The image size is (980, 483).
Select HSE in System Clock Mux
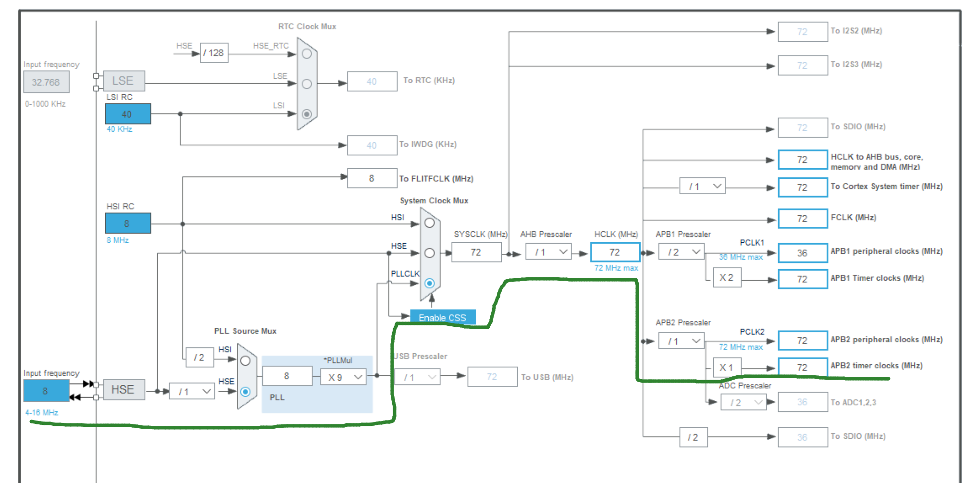(430, 253)
